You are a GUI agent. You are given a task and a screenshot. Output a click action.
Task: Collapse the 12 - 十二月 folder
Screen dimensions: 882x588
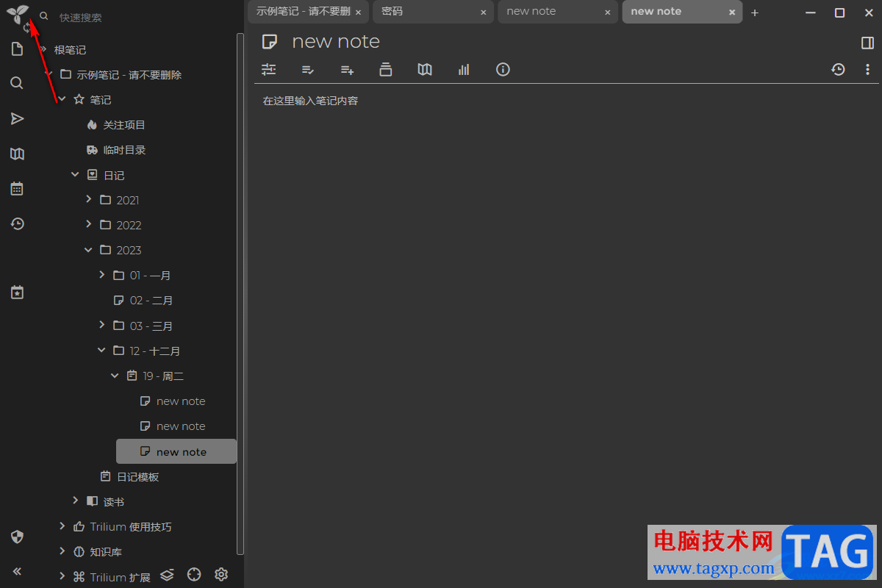pos(101,351)
